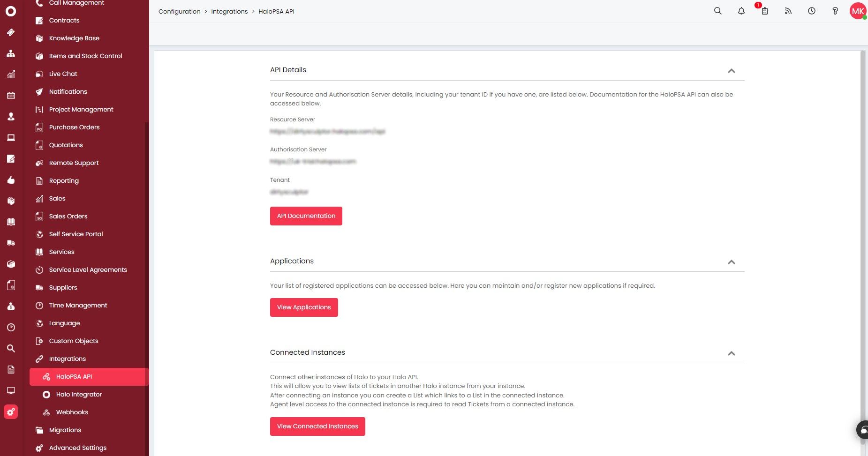
Task: Open HaloPSA help via the question mark icon
Action: point(835,11)
